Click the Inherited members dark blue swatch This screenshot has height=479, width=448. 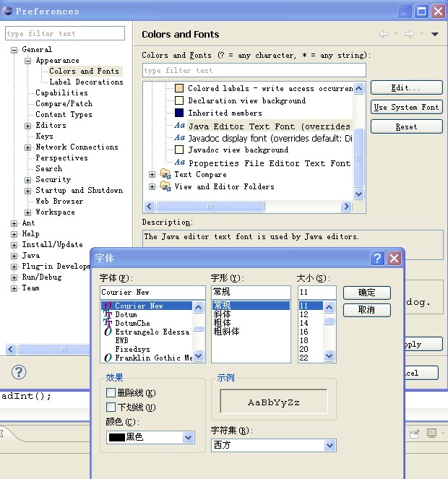pyautogui.click(x=179, y=113)
